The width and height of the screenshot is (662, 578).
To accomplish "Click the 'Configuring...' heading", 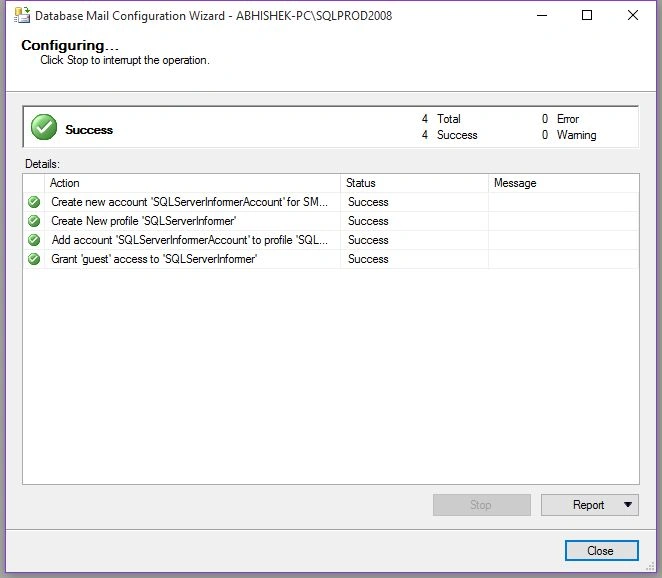I will click(x=70, y=46).
